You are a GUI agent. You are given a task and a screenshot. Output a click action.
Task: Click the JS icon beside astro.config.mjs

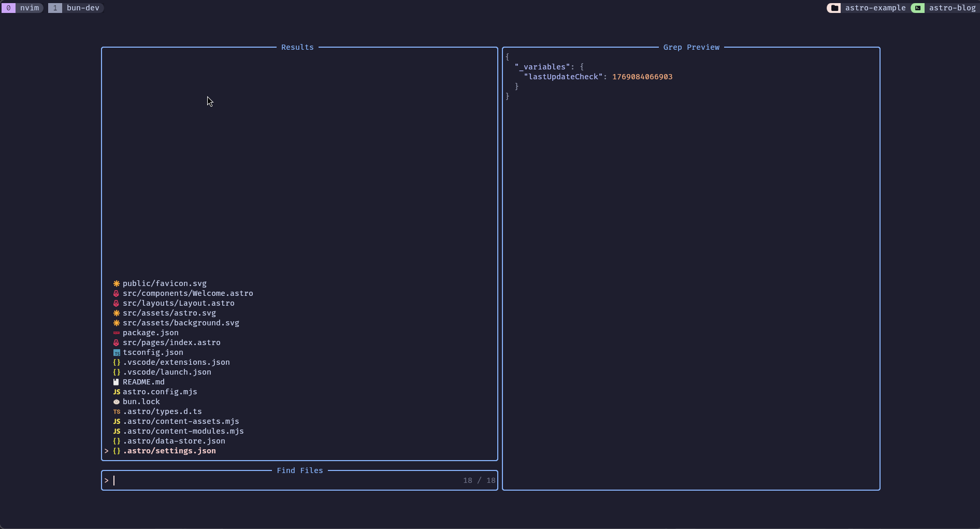tap(117, 392)
